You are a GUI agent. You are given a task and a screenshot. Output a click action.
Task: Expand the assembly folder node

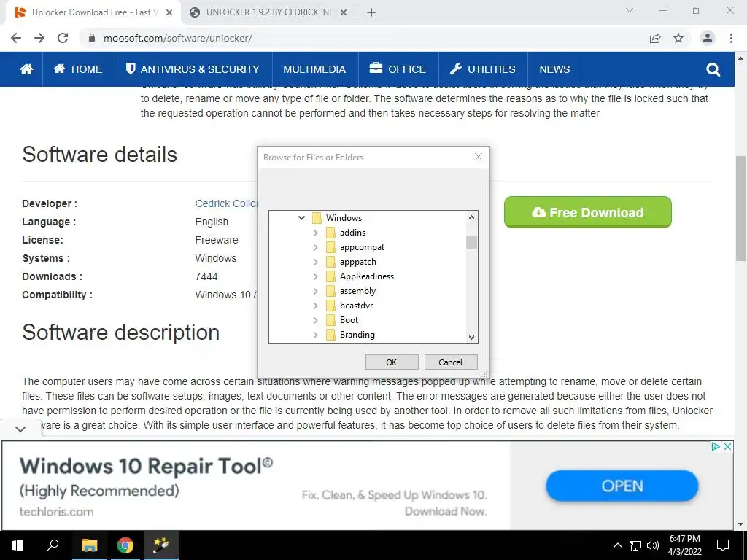(315, 292)
